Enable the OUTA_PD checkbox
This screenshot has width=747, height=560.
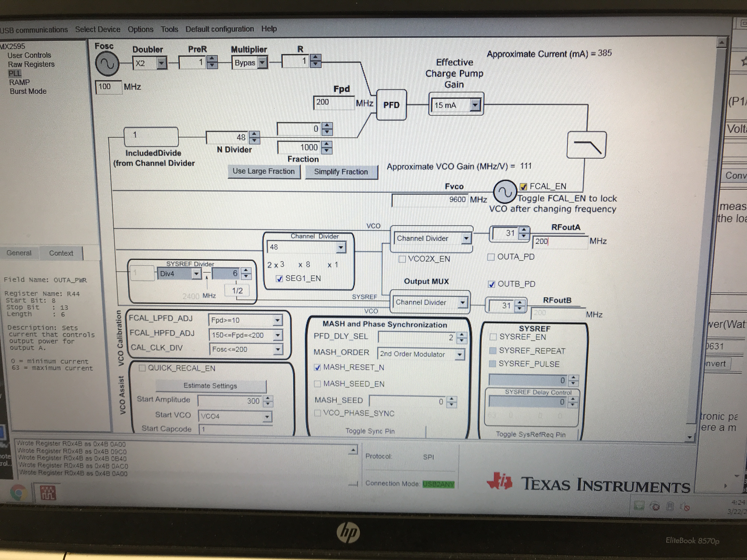491,257
